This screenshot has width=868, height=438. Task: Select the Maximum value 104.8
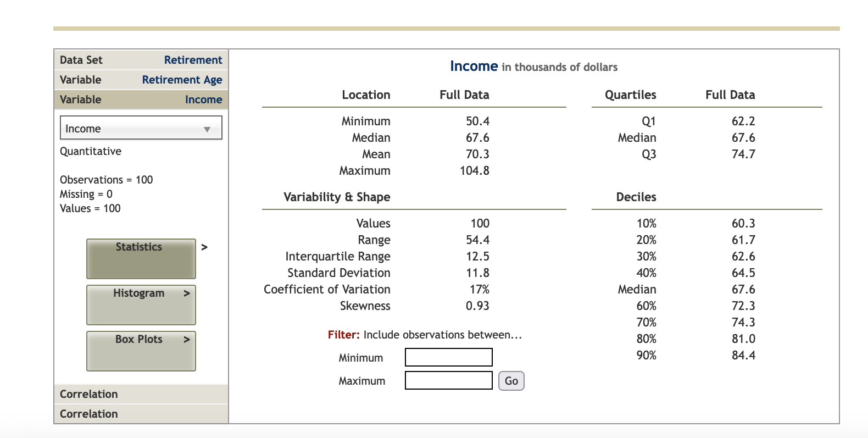[475, 170]
